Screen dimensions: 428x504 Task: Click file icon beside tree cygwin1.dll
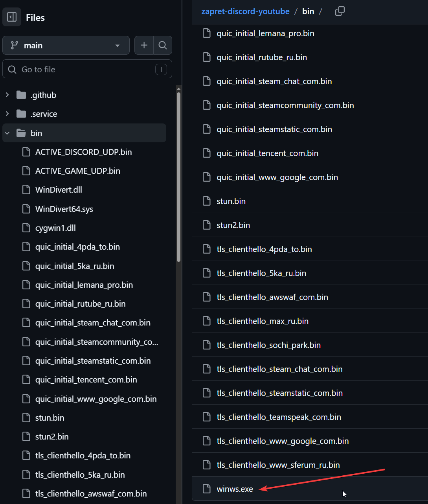[x=26, y=228]
